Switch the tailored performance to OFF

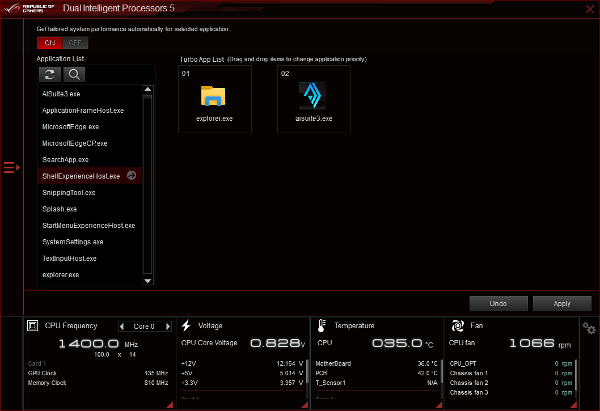point(73,43)
